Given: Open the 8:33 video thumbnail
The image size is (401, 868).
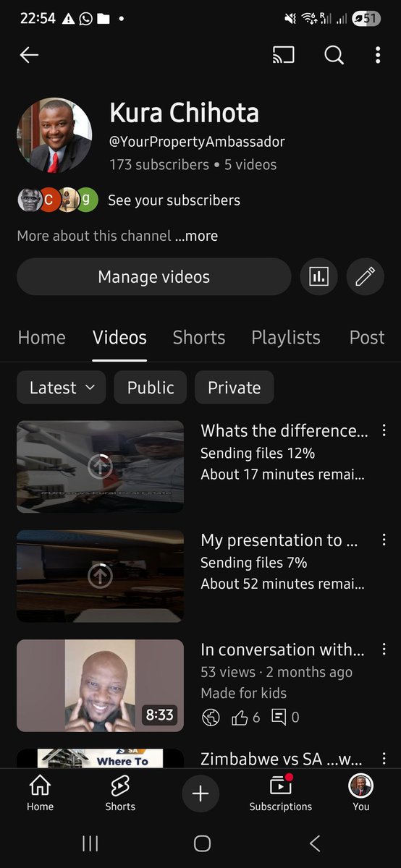Looking at the screenshot, I should [x=100, y=686].
